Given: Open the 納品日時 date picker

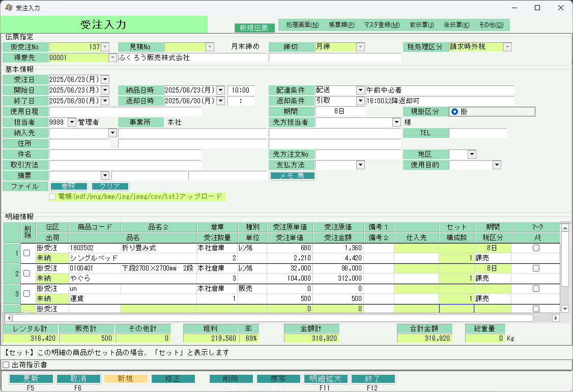Looking at the screenshot, I should (221, 90).
